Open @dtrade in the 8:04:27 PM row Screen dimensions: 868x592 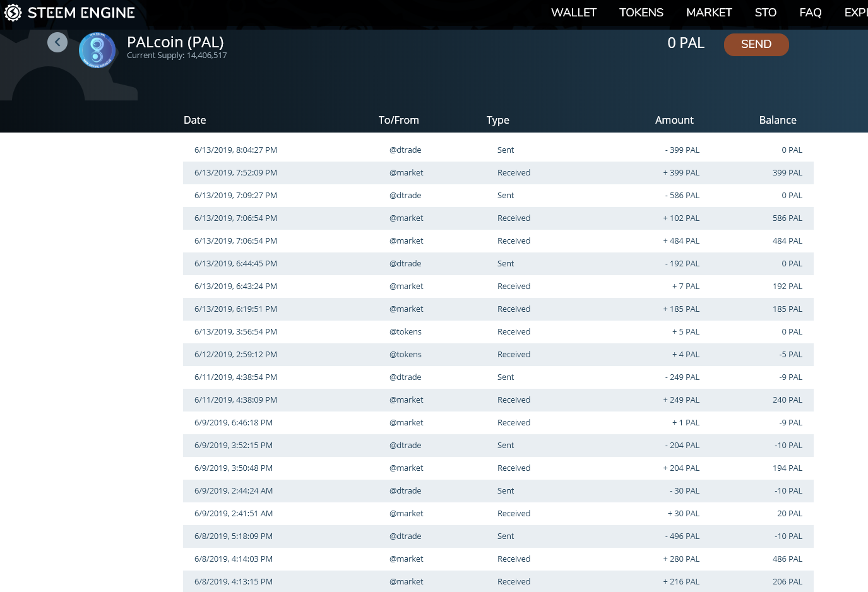pos(405,150)
